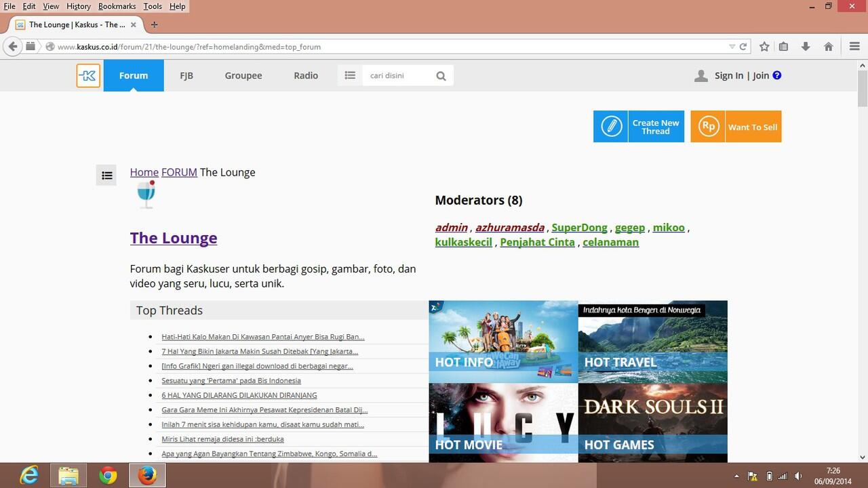Go to Firefox home page icon
The height and width of the screenshot is (488, 868).
828,47
